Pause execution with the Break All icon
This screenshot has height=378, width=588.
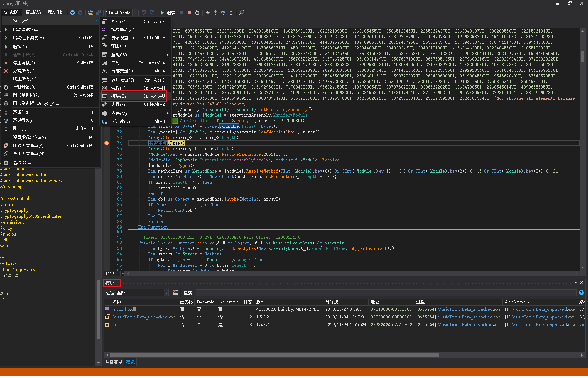tap(182, 13)
